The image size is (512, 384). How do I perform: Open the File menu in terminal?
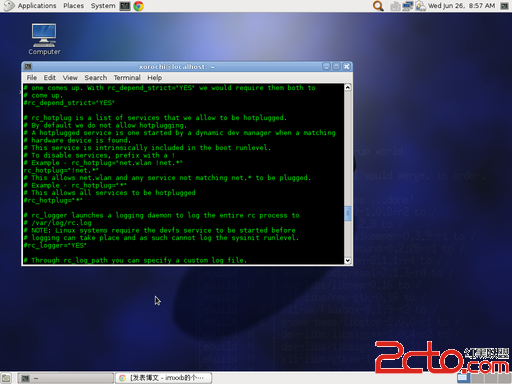tap(32, 78)
